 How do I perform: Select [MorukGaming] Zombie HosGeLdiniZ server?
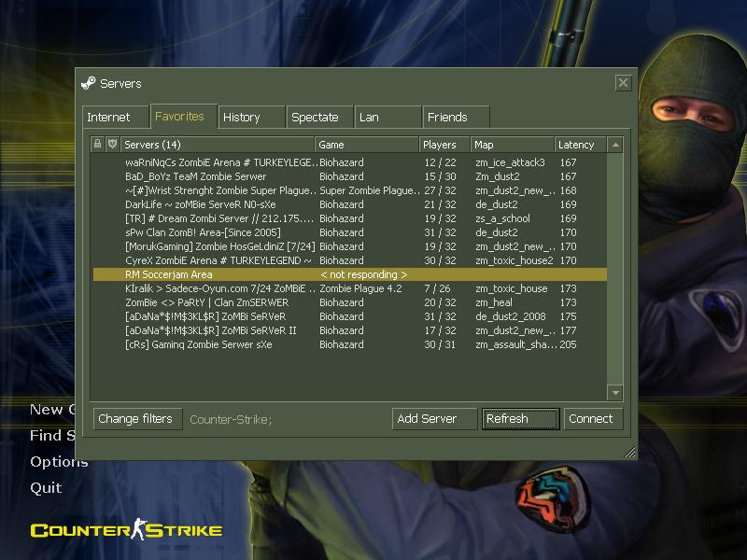[349, 246]
